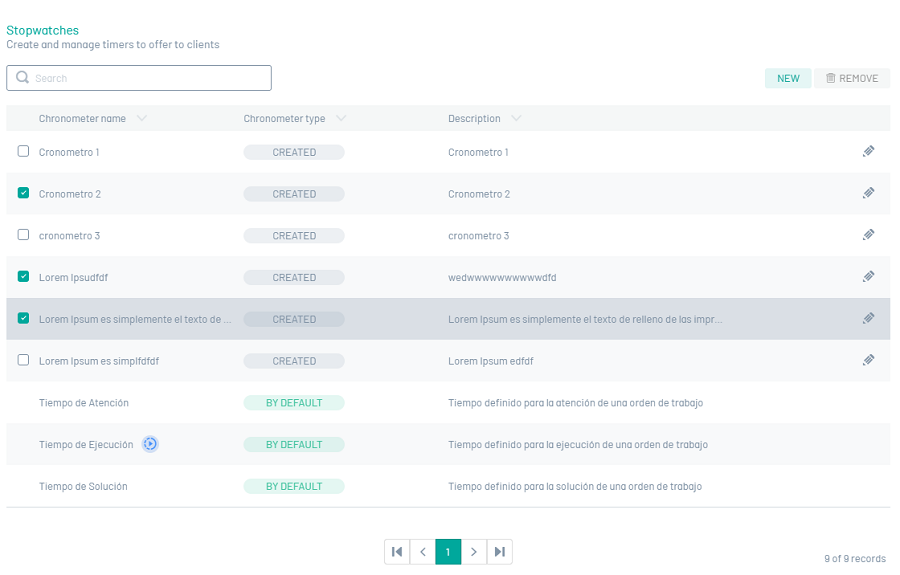Edit Lorem Ipsum es simplfdfdf entry
This screenshot has height=575, width=900.
(x=868, y=360)
